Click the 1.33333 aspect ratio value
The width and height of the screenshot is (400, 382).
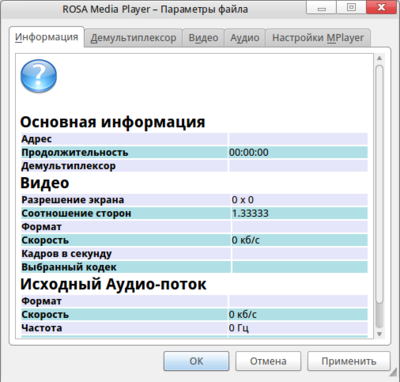coord(250,213)
